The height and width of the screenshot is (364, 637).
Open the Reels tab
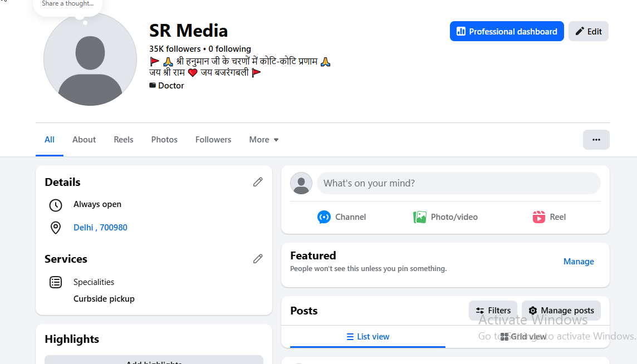coord(124,140)
